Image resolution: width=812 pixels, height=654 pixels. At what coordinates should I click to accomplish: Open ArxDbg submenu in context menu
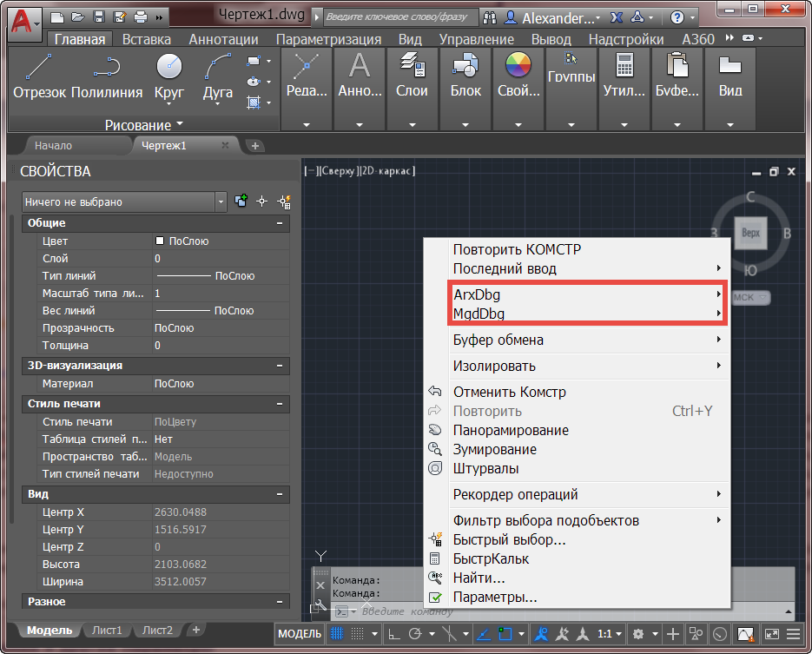click(x=587, y=294)
